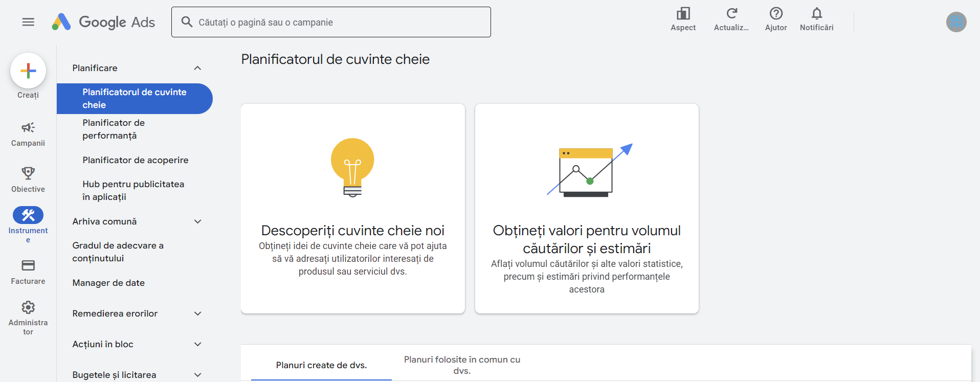This screenshot has width=980, height=382.
Task: Click the Google Ads logo
Action: pos(103,22)
